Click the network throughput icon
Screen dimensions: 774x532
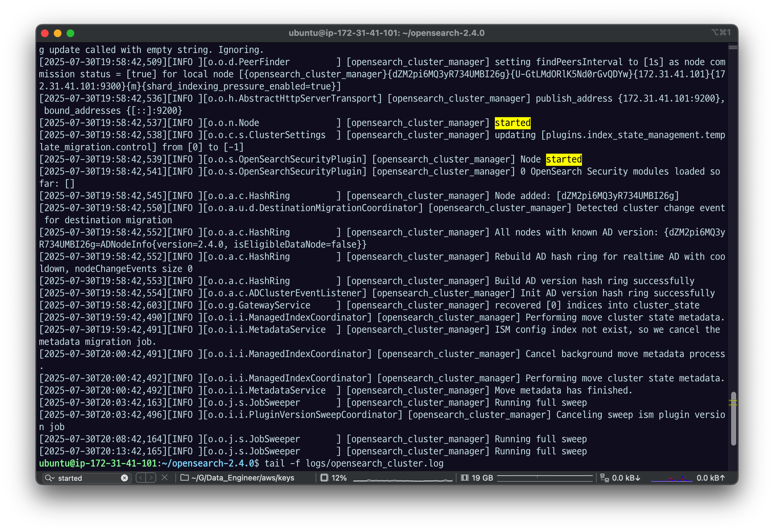(604, 478)
